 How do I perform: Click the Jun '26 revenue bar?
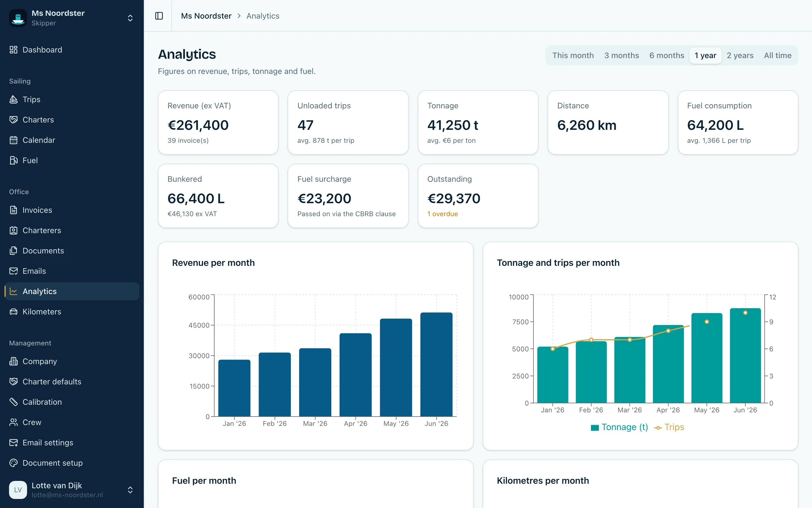pyautogui.click(x=436, y=365)
